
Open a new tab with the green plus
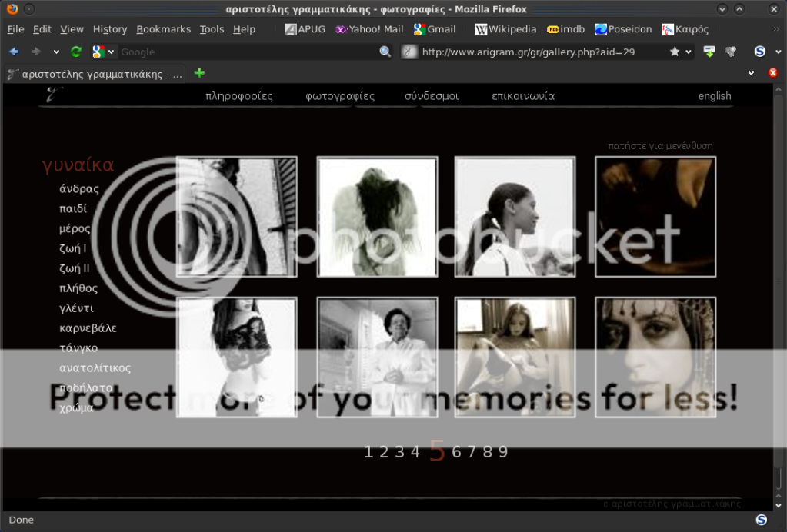point(200,73)
